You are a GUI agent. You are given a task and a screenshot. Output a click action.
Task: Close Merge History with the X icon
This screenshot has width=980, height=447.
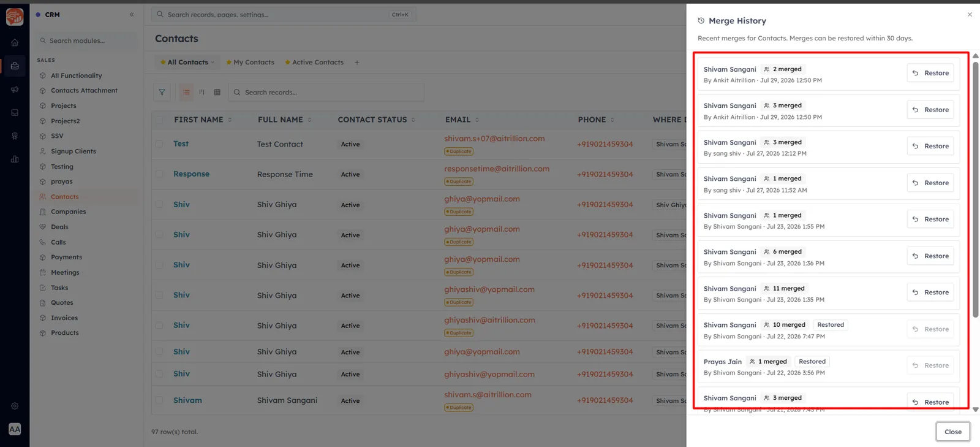coord(970,15)
